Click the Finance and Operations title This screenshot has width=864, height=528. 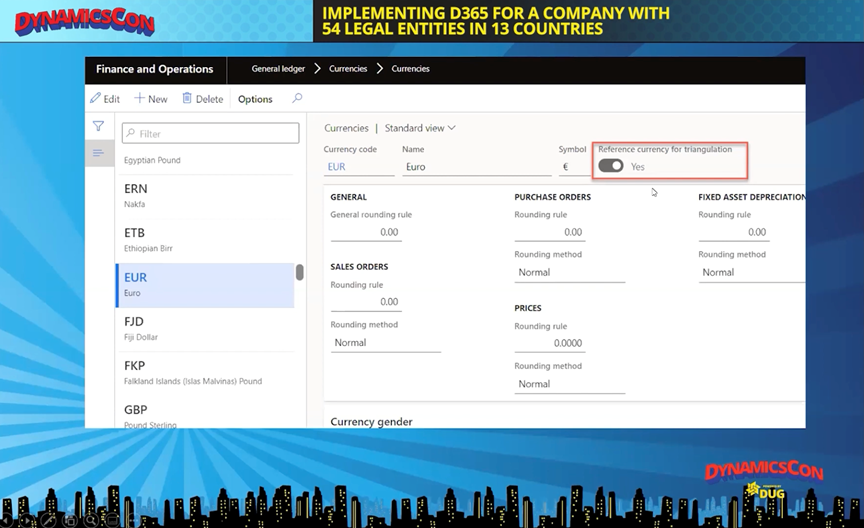154,69
